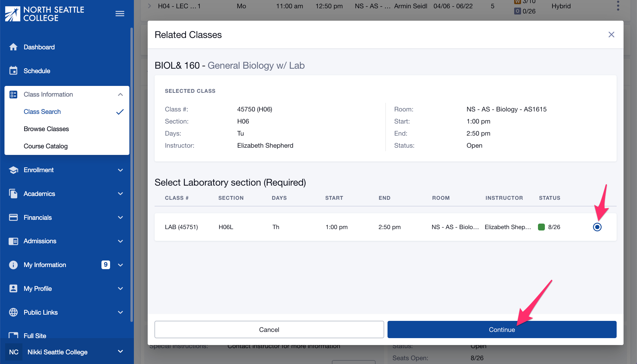Screen dimensions: 637x364
Task: Open the Financials card icon
Action: [x=13, y=217]
